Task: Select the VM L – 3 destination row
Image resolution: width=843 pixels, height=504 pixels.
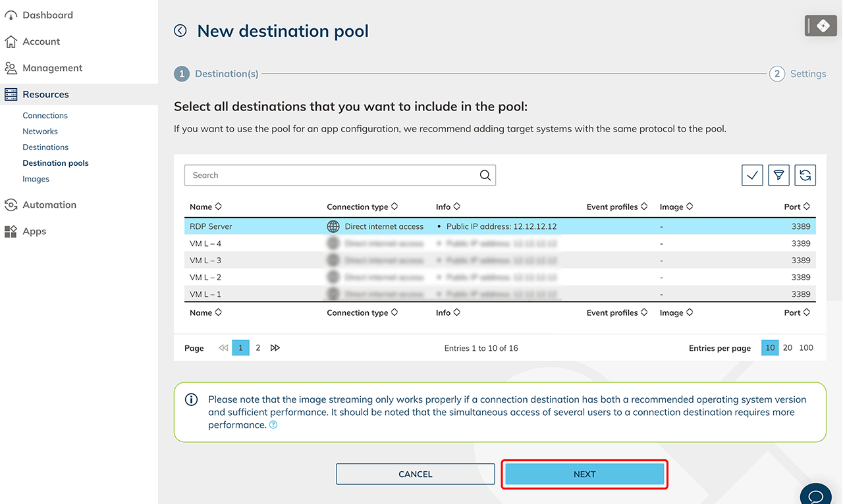Action: [205, 261]
